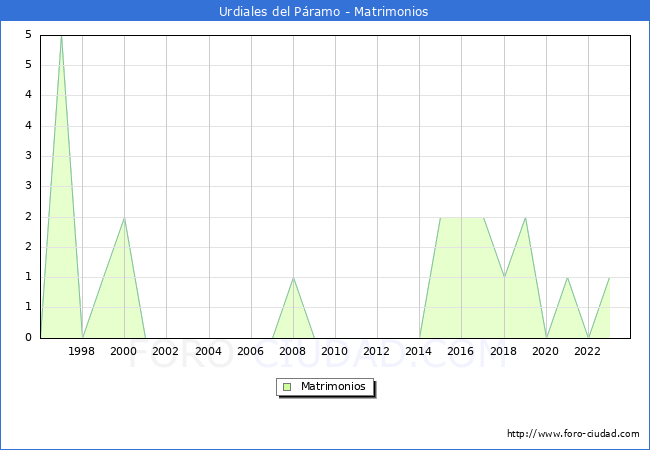Click the 2023 final data point
This screenshot has width=650, height=450.
[609, 278]
